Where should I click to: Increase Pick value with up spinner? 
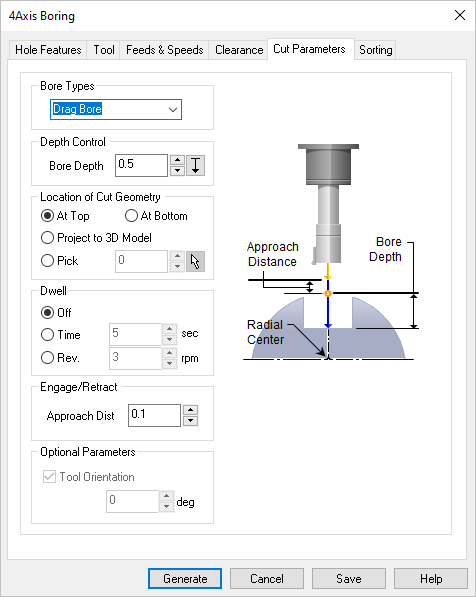(177, 256)
